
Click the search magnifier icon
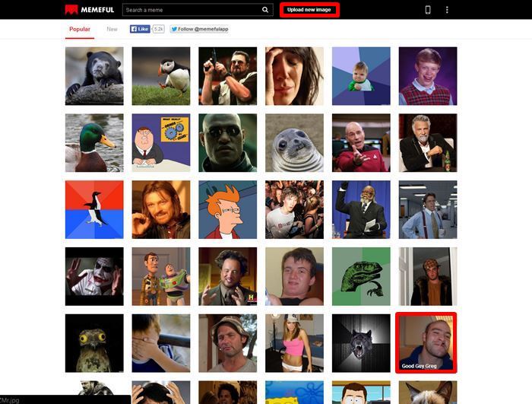tap(265, 10)
